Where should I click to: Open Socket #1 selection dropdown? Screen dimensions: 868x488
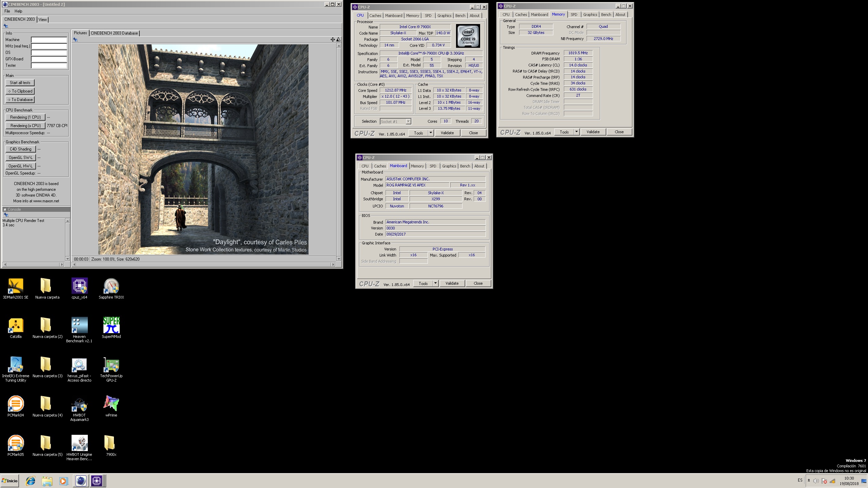point(408,121)
